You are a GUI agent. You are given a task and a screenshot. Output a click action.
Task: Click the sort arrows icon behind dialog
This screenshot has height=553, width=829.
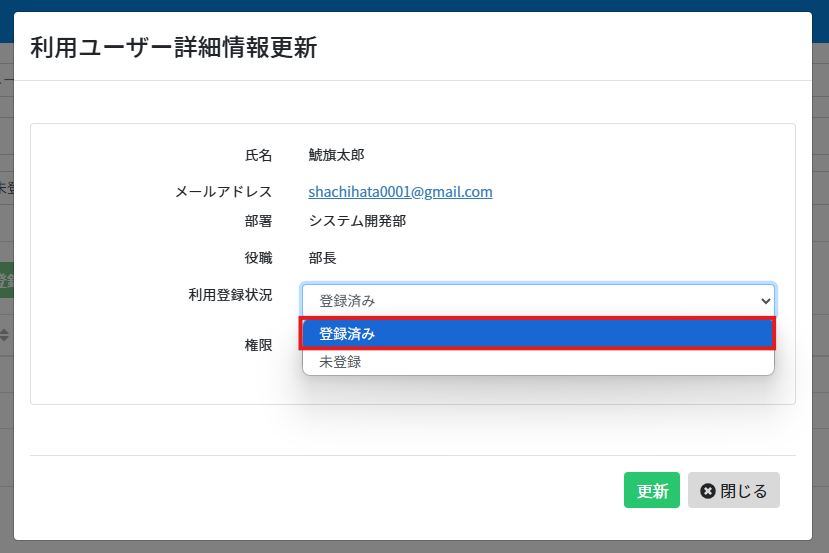[x=4, y=335]
